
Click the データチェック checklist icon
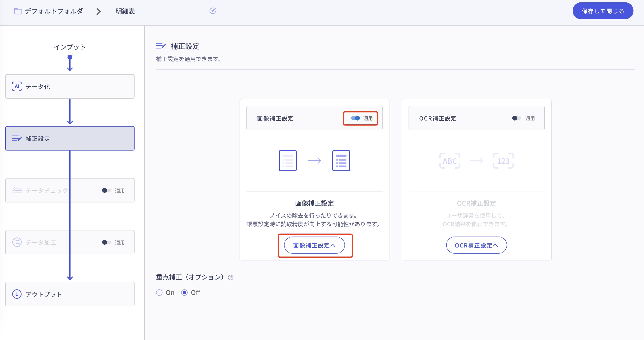pos(17,190)
